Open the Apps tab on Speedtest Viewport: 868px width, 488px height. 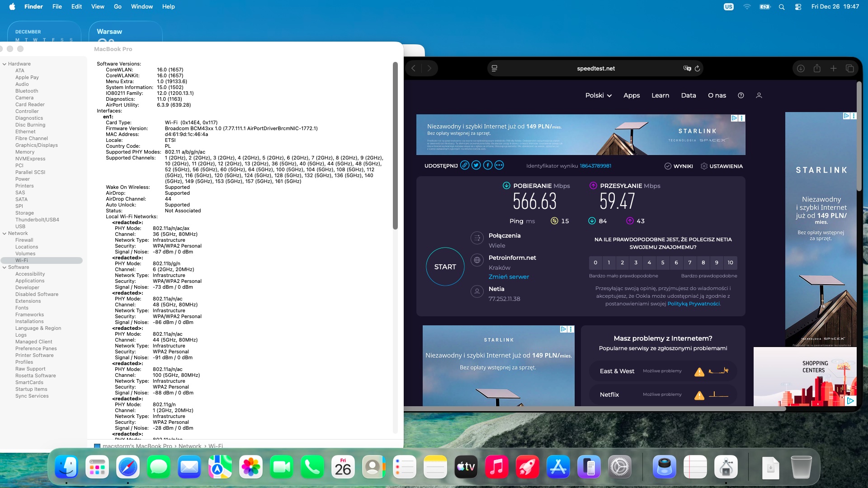click(x=632, y=95)
